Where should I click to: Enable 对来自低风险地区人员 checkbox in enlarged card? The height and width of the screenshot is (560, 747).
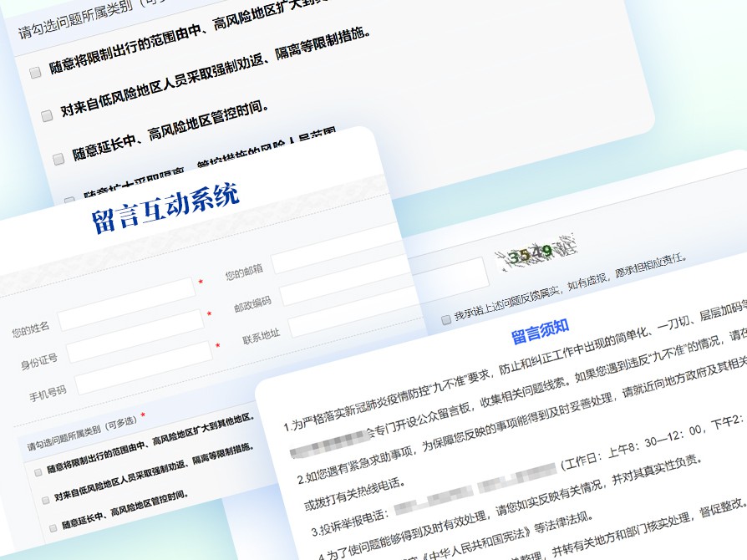point(47,115)
